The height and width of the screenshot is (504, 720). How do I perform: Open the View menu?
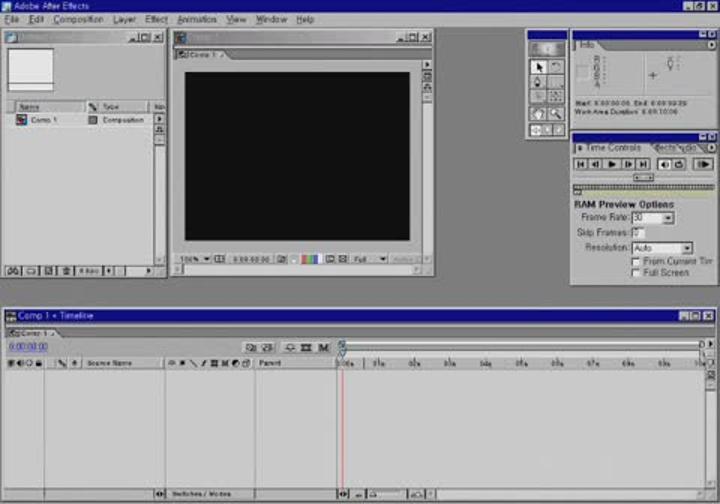click(236, 19)
